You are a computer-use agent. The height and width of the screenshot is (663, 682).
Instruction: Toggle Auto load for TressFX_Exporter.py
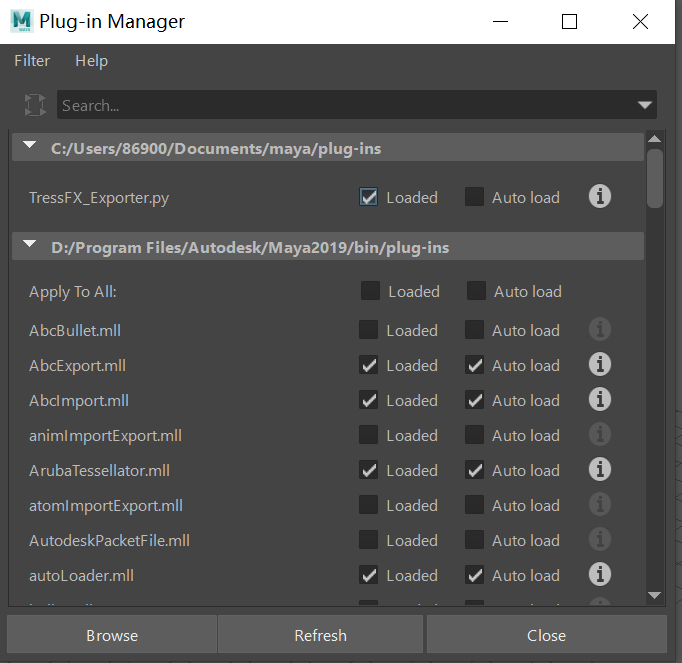(474, 197)
